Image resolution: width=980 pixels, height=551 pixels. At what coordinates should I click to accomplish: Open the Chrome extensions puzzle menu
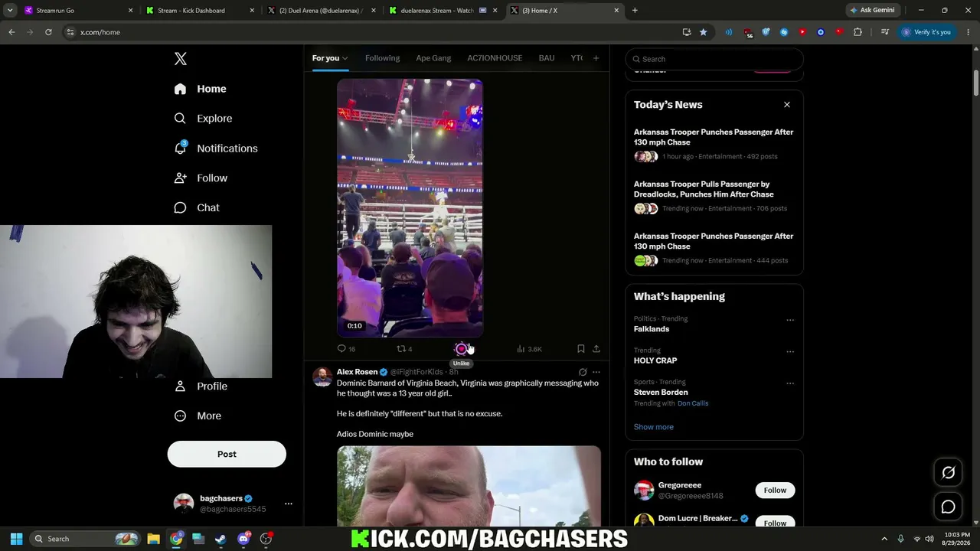(x=857, y=32)
